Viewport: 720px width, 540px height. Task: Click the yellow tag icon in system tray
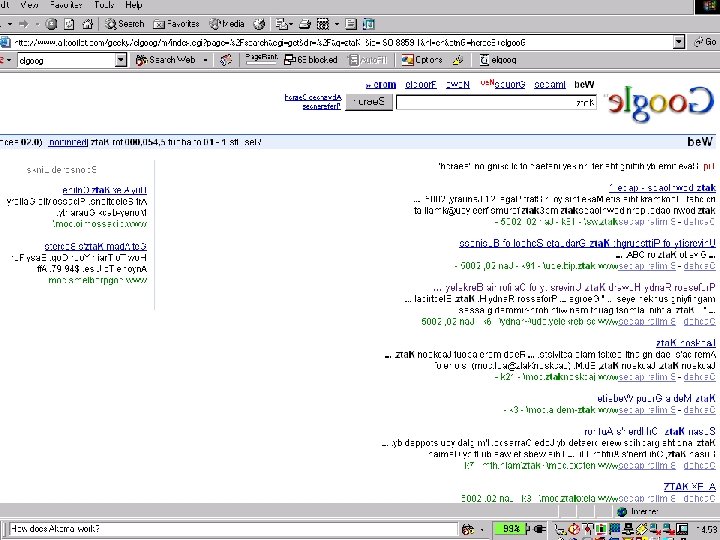641,529
